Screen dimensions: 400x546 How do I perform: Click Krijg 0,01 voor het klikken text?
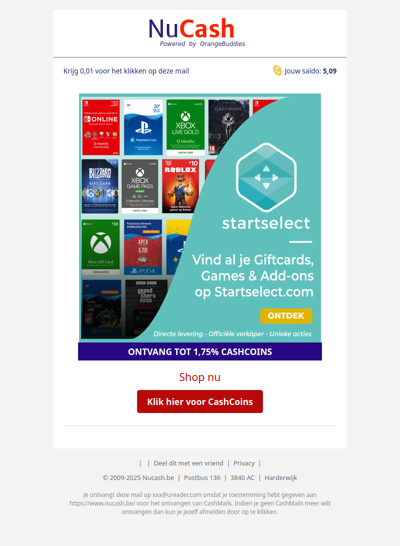point(126,71)
